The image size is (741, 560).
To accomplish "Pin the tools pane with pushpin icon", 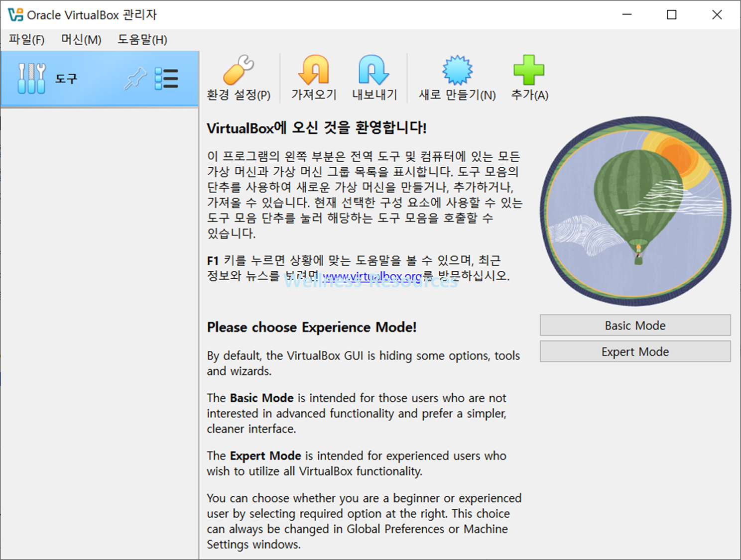I will [135, 79].
